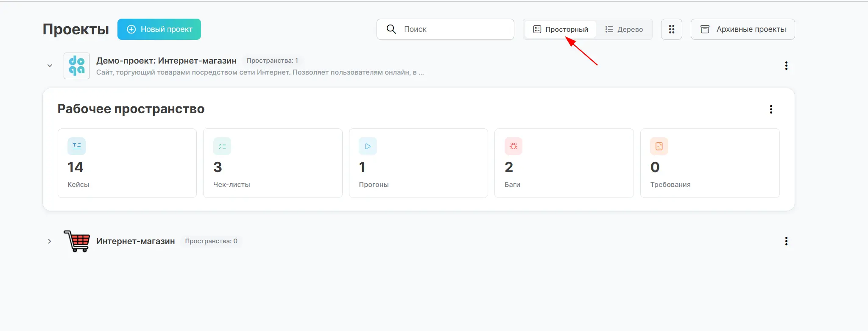Viewport: 868px width, 331px height.
Task: Click Рабочее пространство heading
Action: [131, 109]
